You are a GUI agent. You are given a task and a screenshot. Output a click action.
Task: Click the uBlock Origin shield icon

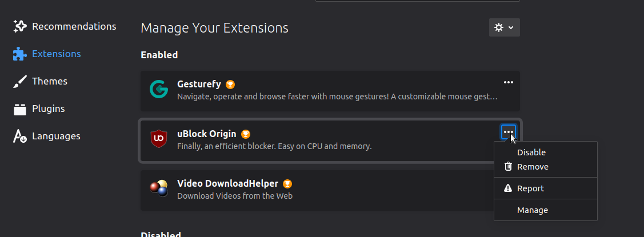tap(158, 139)
